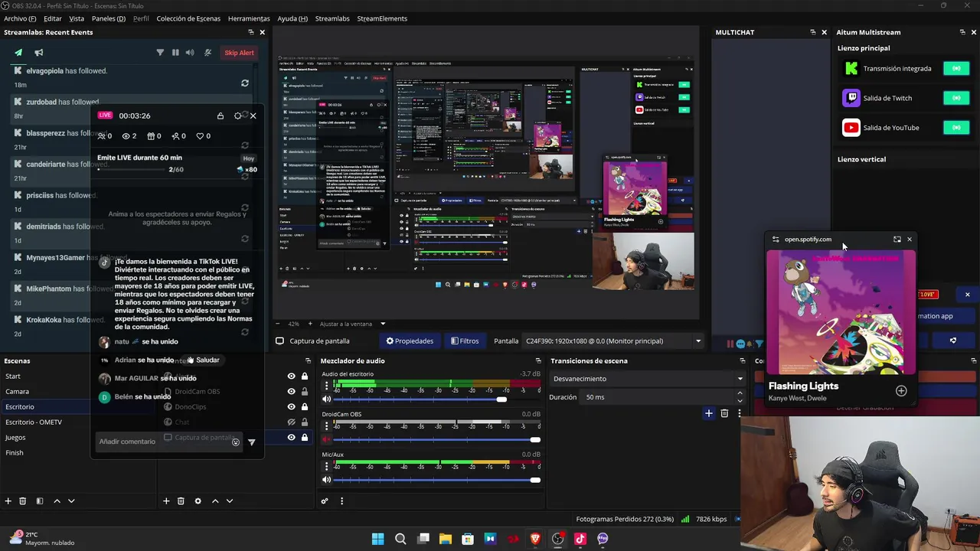Open advanced audio properties gears icon
This screenshot has width=980, height=551.
click(x=325, y=500)
